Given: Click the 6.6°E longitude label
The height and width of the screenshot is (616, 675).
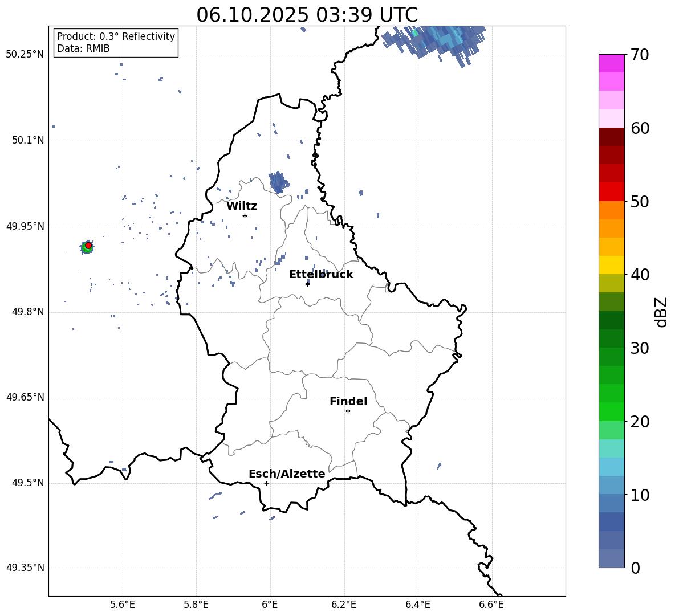Looking at the screenshot, I should coord(491,605).
